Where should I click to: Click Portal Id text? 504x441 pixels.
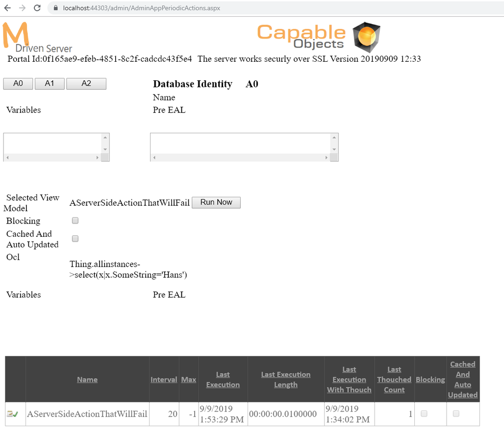tap(100, 59)
